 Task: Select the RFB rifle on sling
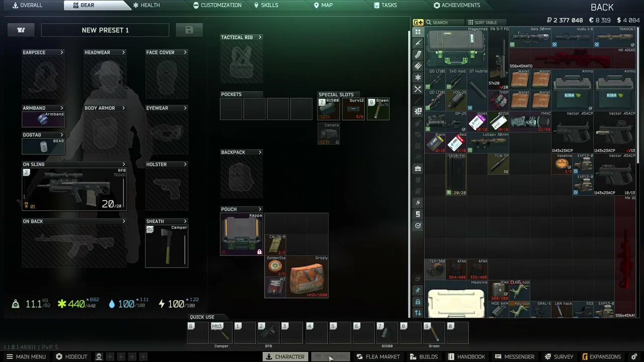pos(74,189)
